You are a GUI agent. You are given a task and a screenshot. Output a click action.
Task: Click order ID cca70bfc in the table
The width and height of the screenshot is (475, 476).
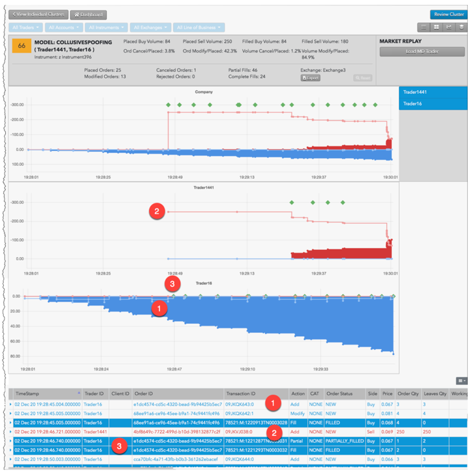pyautogui.click(x=176, y=459)
